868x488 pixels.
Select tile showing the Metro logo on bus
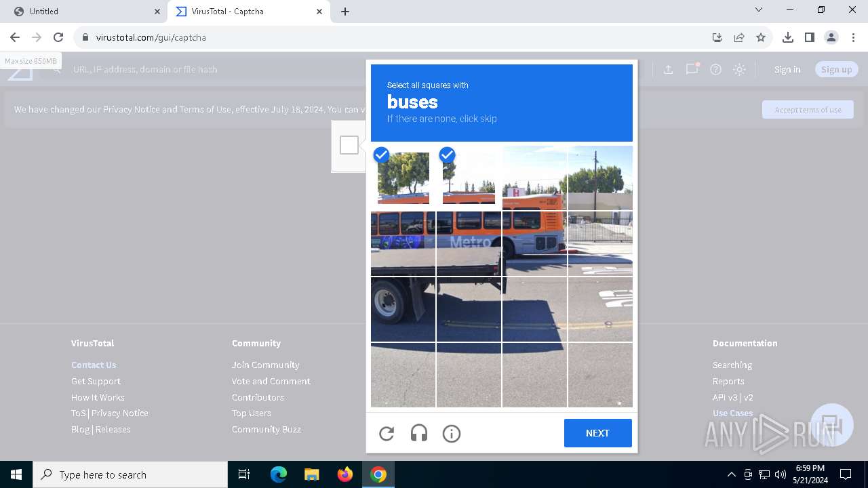point(469,243)
